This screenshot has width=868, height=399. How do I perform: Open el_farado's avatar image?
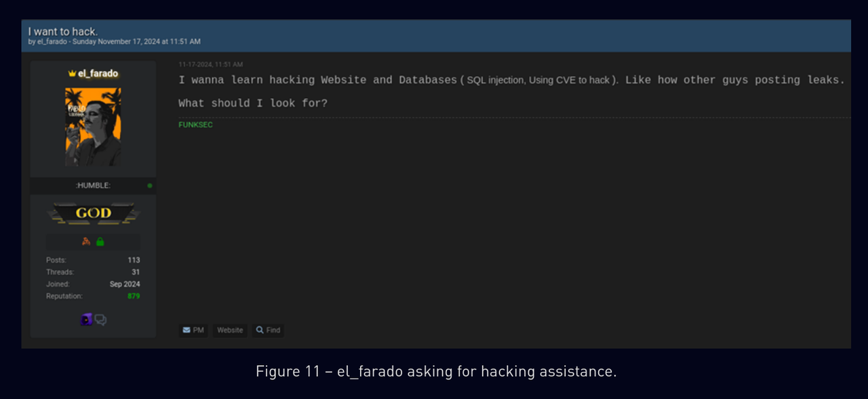click(x=93, y=127)
